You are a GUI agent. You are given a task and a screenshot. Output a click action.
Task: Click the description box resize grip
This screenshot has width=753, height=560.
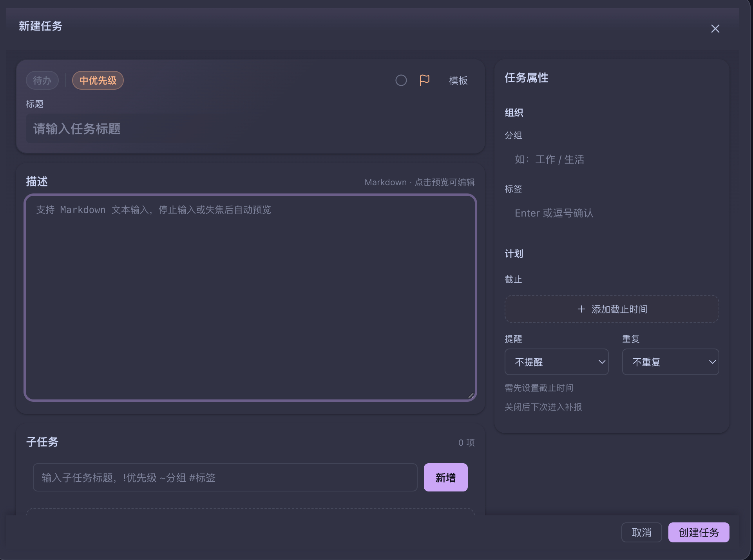471,396
